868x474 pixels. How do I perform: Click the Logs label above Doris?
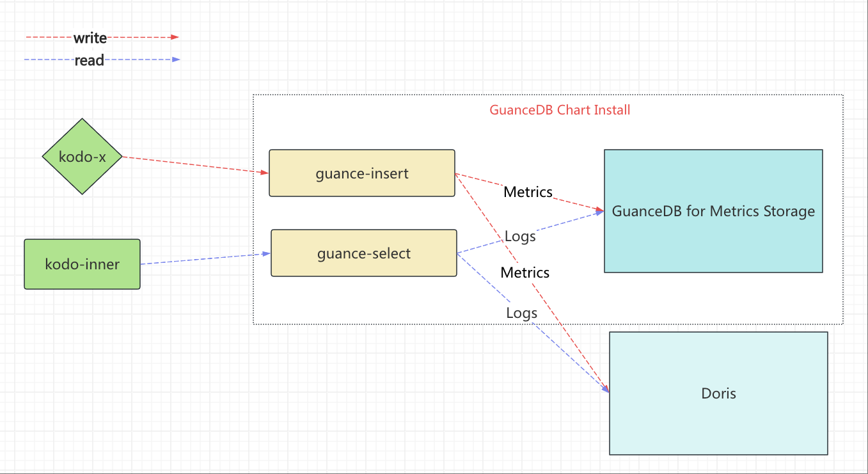pyautogui.click(x=521, y=313)
